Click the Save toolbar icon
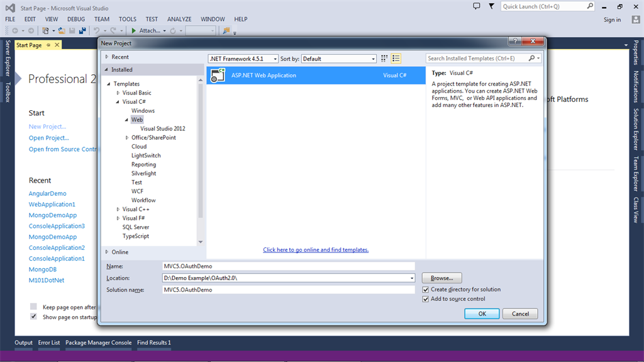 click(x=72, y=30)
